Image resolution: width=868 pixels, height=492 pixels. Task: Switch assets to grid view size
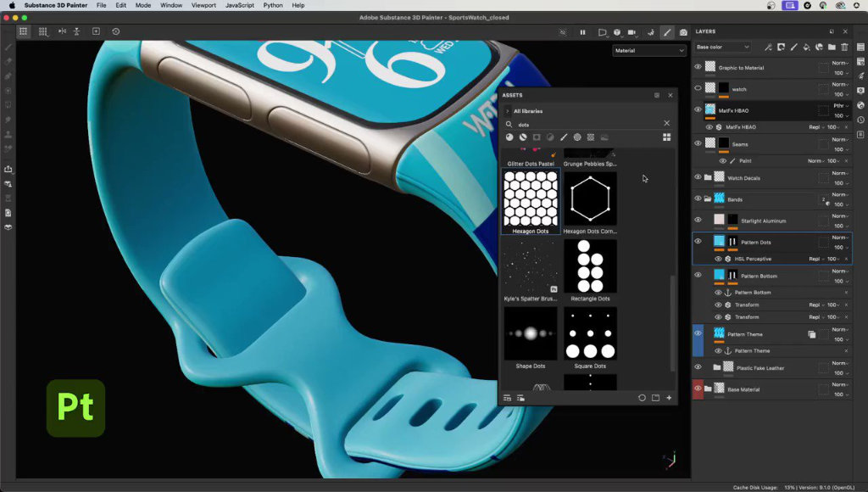[x=666, y=137]
